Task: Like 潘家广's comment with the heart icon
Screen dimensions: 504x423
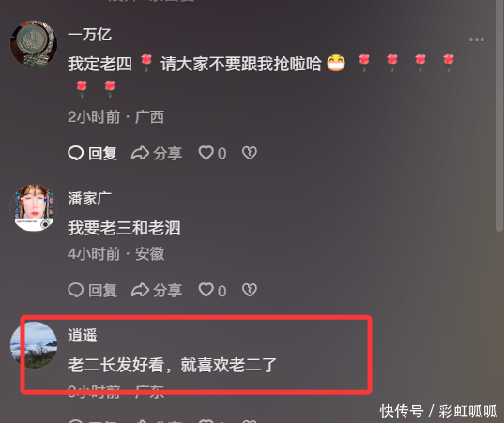Action: (206, 290)
